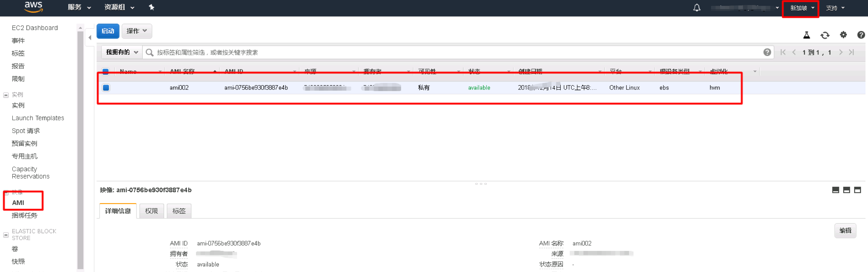The width and height of the screenshot is (868, 272).
Task: Click the blue 启动 launch button
Action: click(x=108, y=31)
